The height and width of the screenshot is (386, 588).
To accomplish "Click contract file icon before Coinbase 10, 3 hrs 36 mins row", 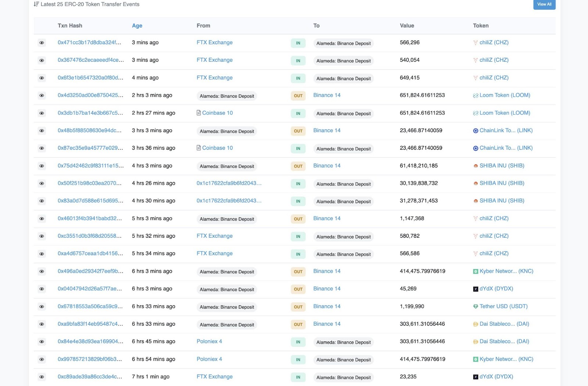I will pos(199,148).
